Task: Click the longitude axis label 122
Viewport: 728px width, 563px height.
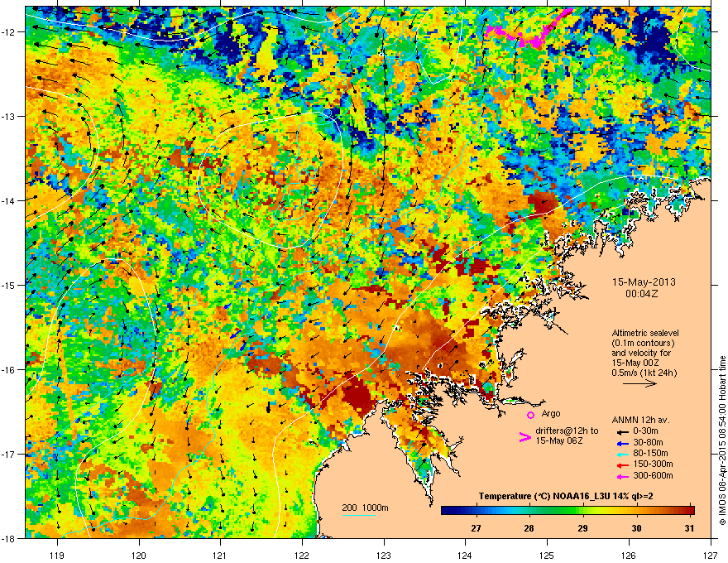Action: (302, 555)
